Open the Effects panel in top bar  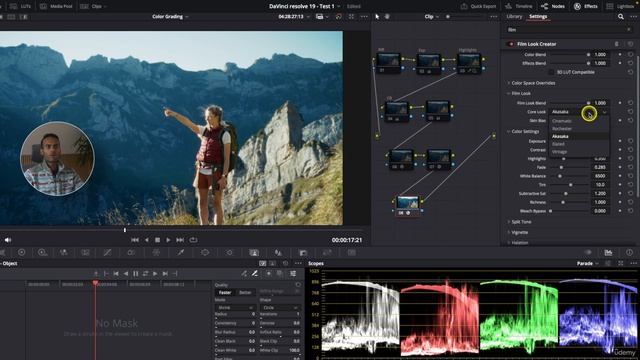point(586,6)
